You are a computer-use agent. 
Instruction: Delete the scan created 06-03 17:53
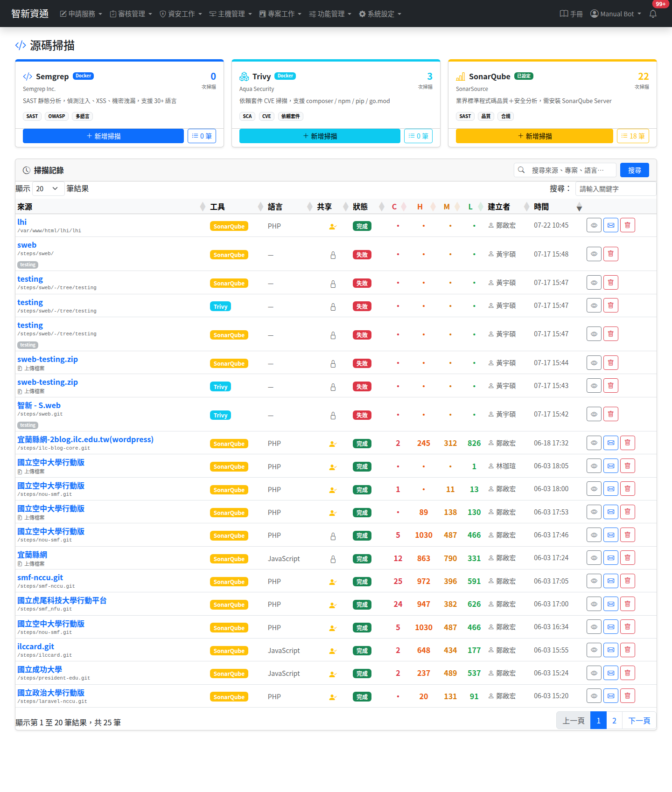click(628, 512)
